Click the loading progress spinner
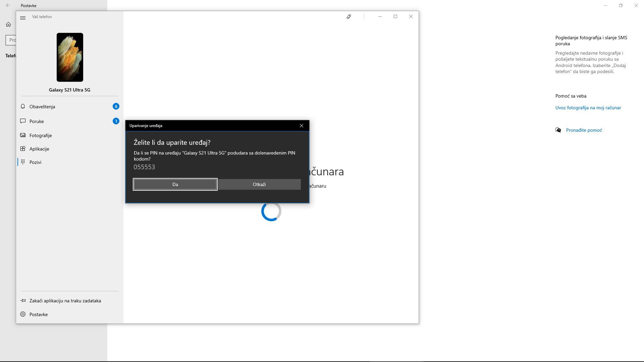644x362 pixels. [271, 212]
